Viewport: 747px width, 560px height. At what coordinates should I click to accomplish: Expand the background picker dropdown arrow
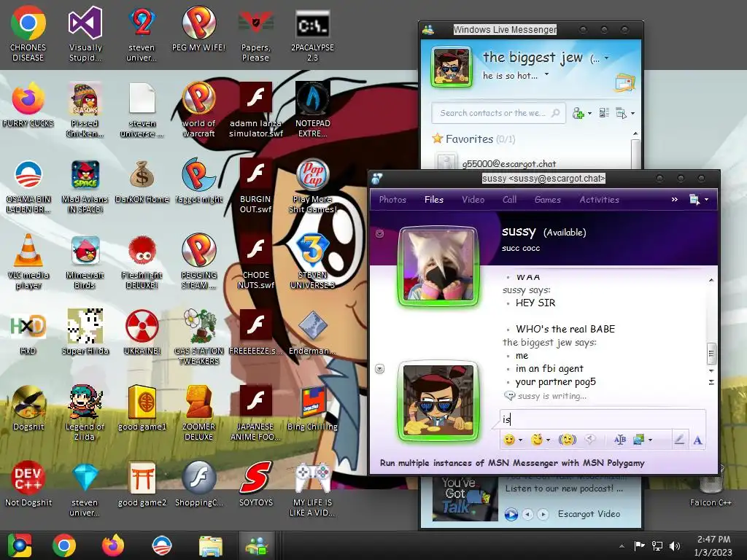(650, 440)
